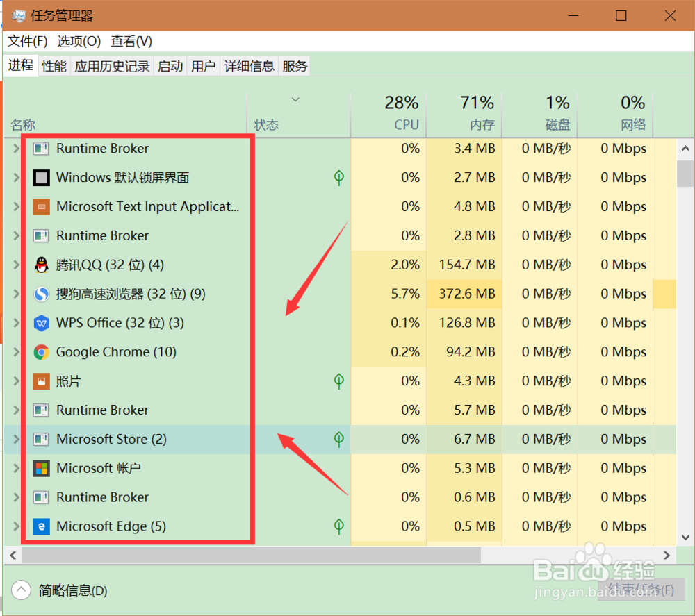Click the Microsoft Store process icon

tap(41, 440)
